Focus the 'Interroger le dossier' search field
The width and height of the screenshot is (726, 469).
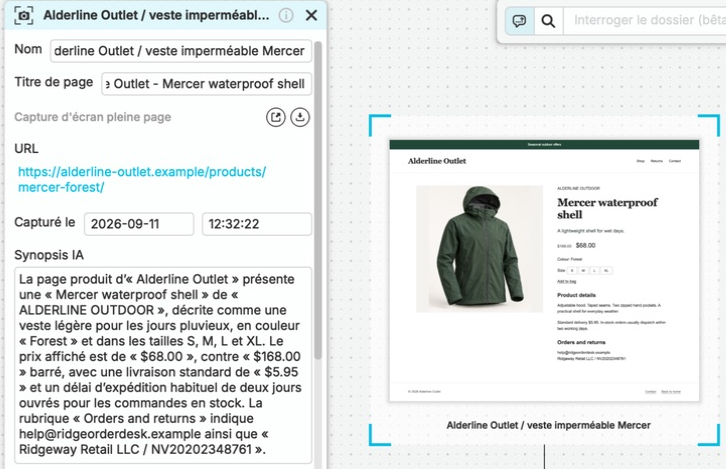pyautogui.click(x=645, y=21)
